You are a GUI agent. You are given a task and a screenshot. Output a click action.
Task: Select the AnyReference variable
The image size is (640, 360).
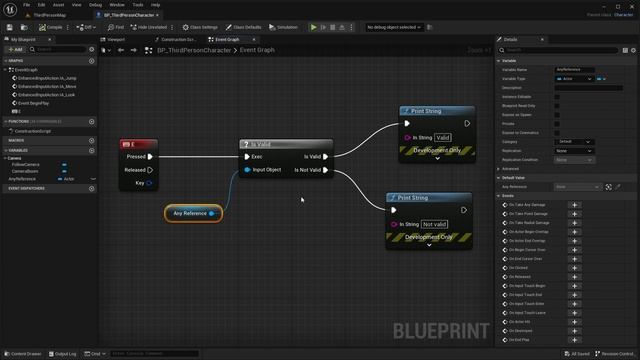[x=22, y=179]
